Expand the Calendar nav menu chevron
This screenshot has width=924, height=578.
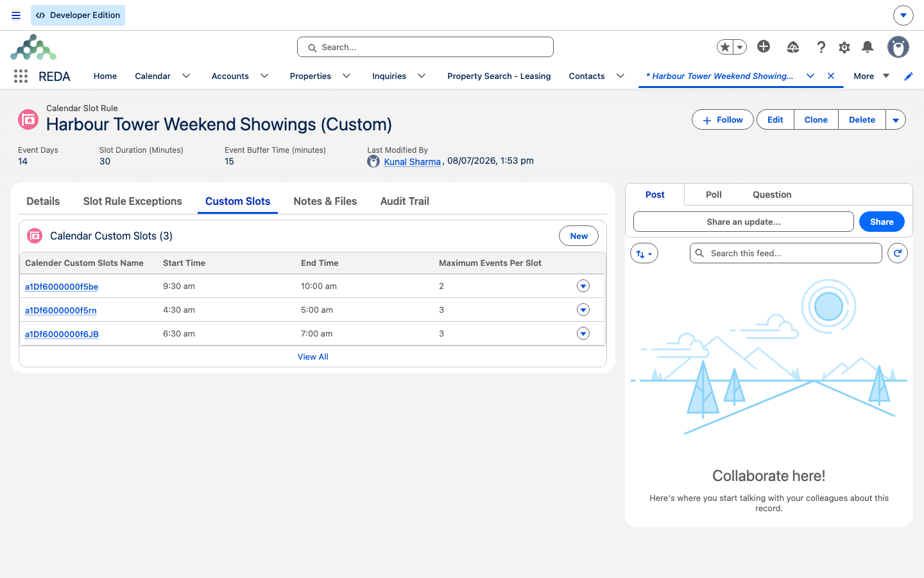[x=186, y=76]
